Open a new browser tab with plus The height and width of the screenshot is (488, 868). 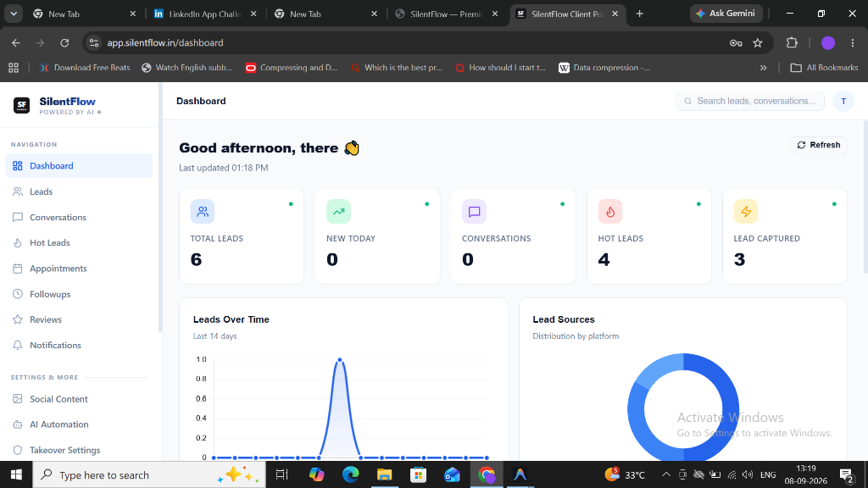639,14
